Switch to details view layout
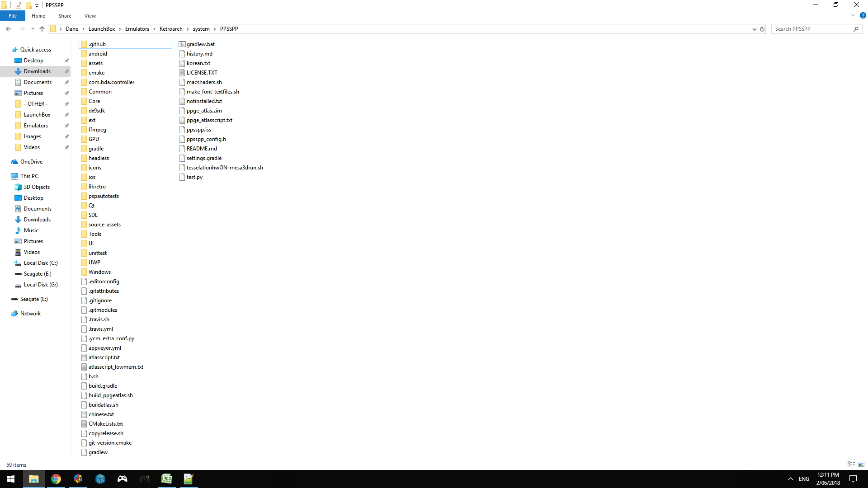 pyautogui.click(x=851, y=465)
